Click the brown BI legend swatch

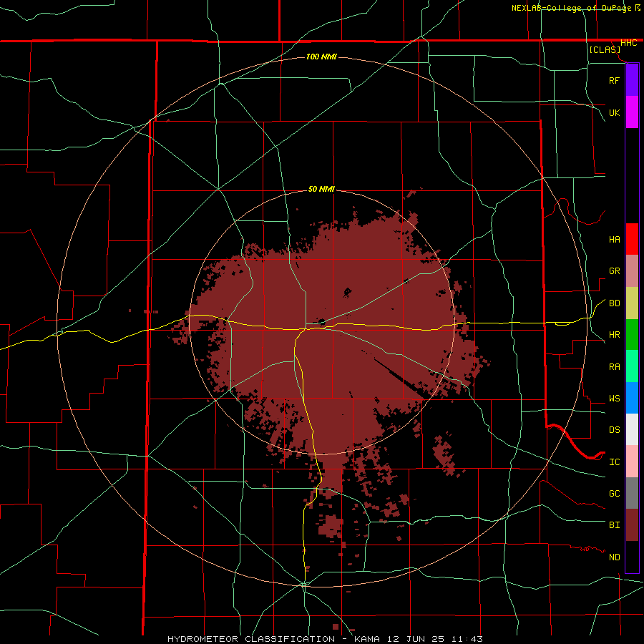tap(632, 525)
